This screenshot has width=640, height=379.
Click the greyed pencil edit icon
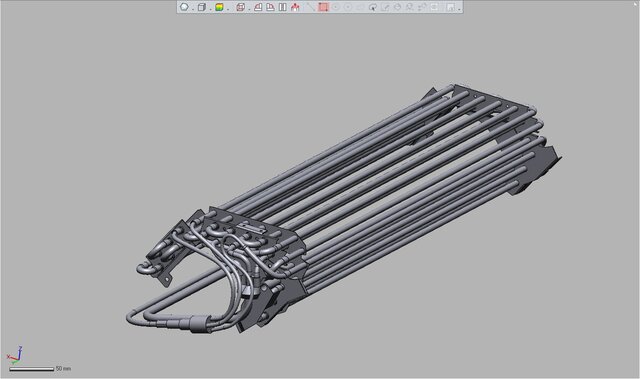pyautogui.click(x=385, y=7)
